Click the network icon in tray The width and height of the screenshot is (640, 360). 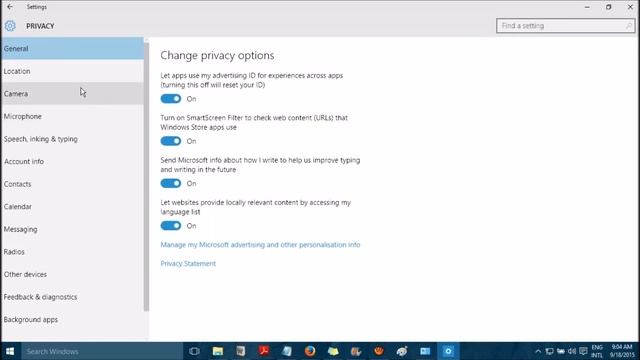point(549,351)
